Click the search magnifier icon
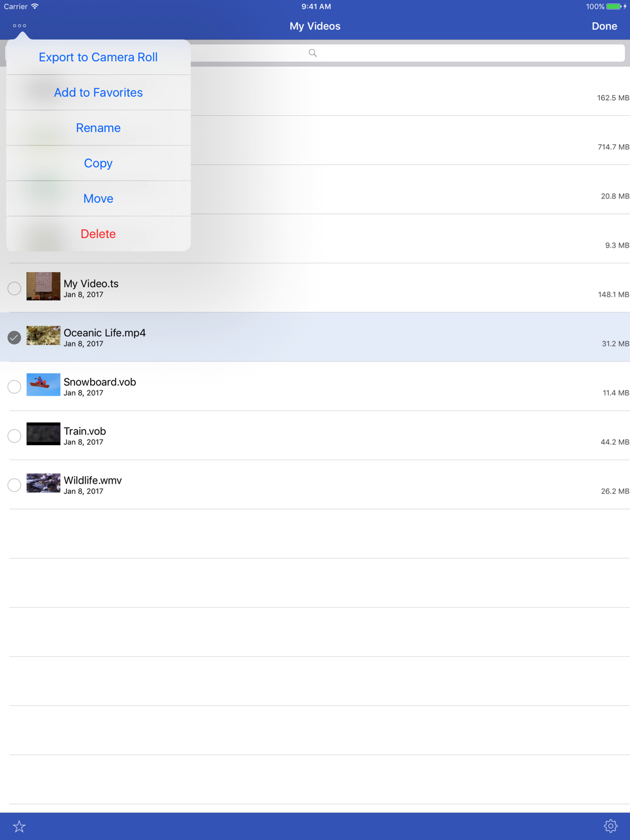 point(312,53)
